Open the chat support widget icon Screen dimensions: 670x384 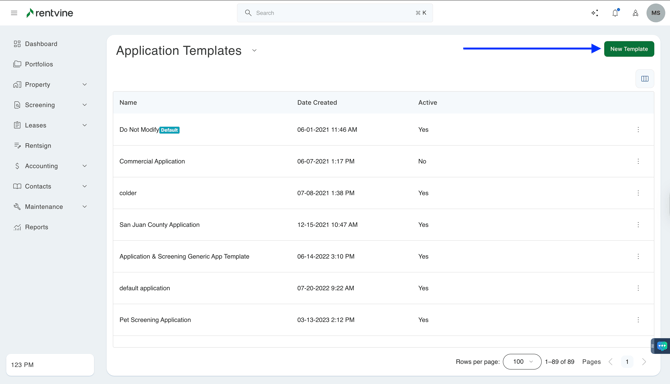pos(662,346)
